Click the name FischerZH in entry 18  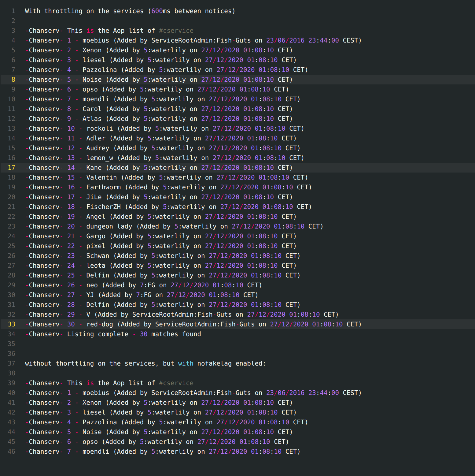click(103, 207)
